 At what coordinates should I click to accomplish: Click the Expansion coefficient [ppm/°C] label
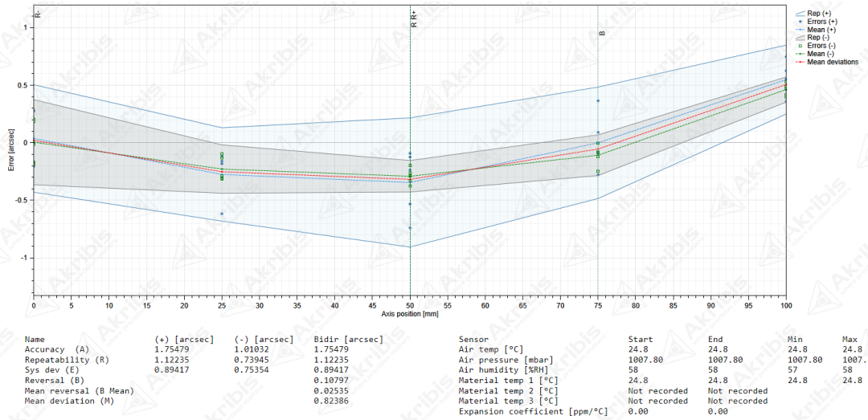(x=532, y=411)
